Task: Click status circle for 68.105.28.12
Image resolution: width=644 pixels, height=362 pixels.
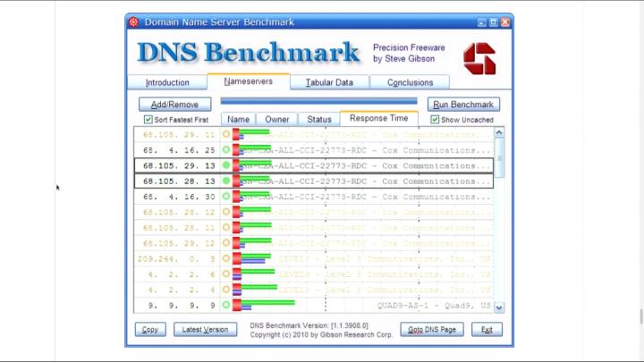Action: pyautogui.click(x=226, y=212)
